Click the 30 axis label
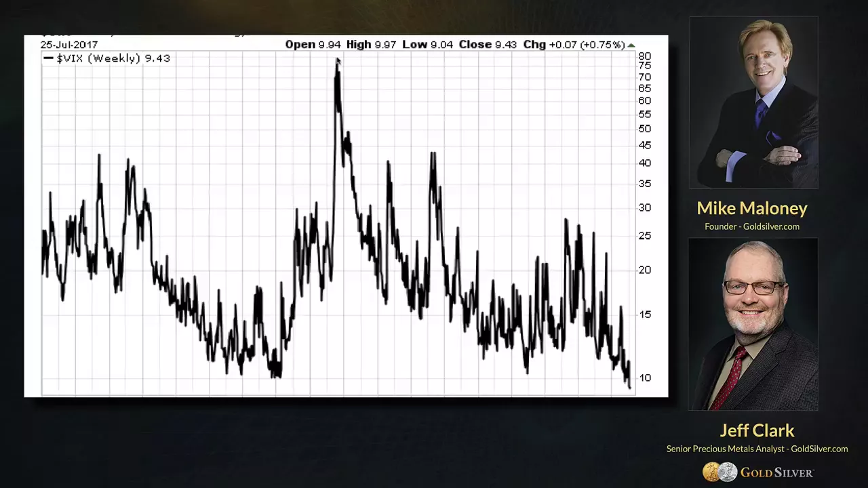 pos(644,207)
